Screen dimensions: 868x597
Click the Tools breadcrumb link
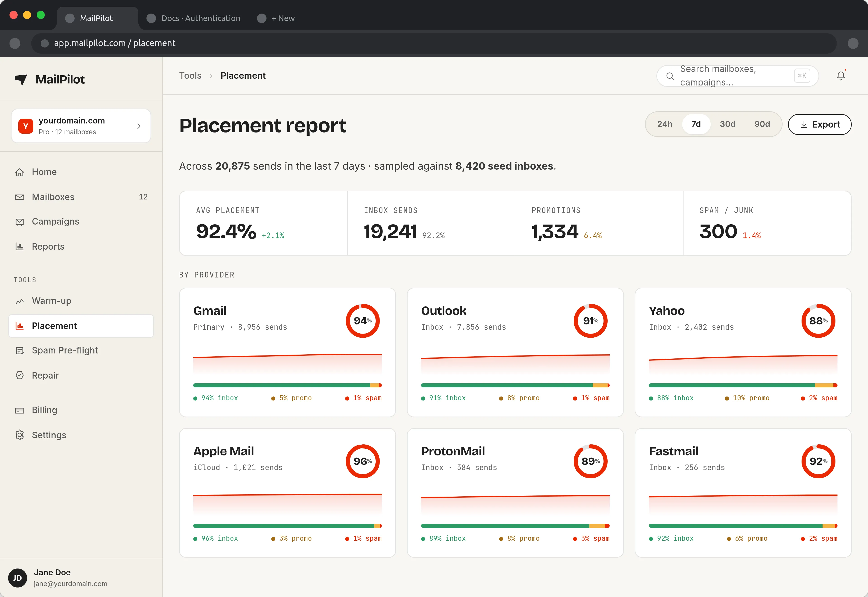point(190,76)
